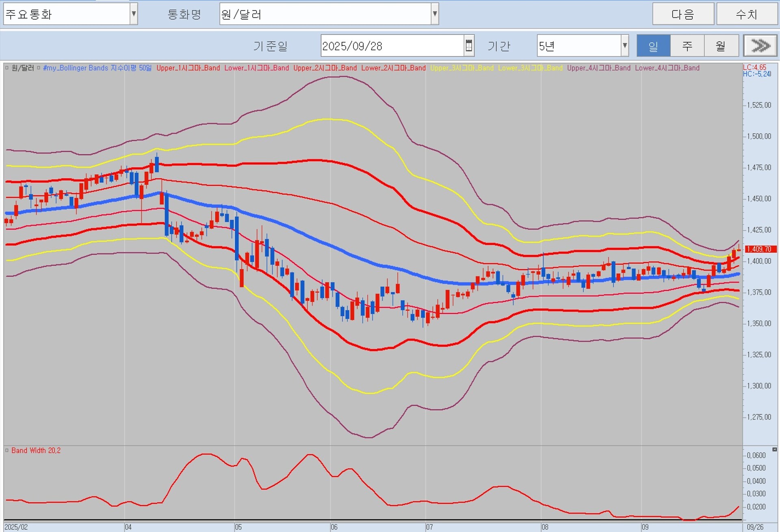The width and height of the screenshot is (780, 532).
Task: Click the Lower_3시그마_Band legend label
Action: [530, 68]
